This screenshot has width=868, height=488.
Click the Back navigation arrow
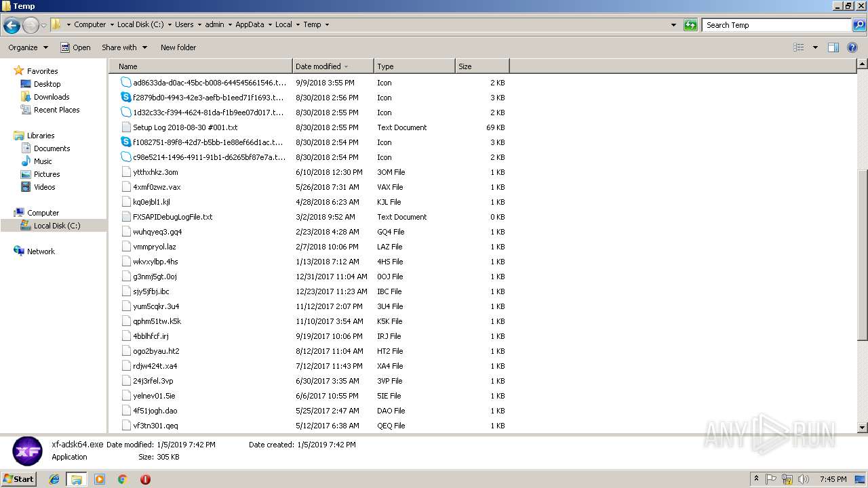coord(12,25)
